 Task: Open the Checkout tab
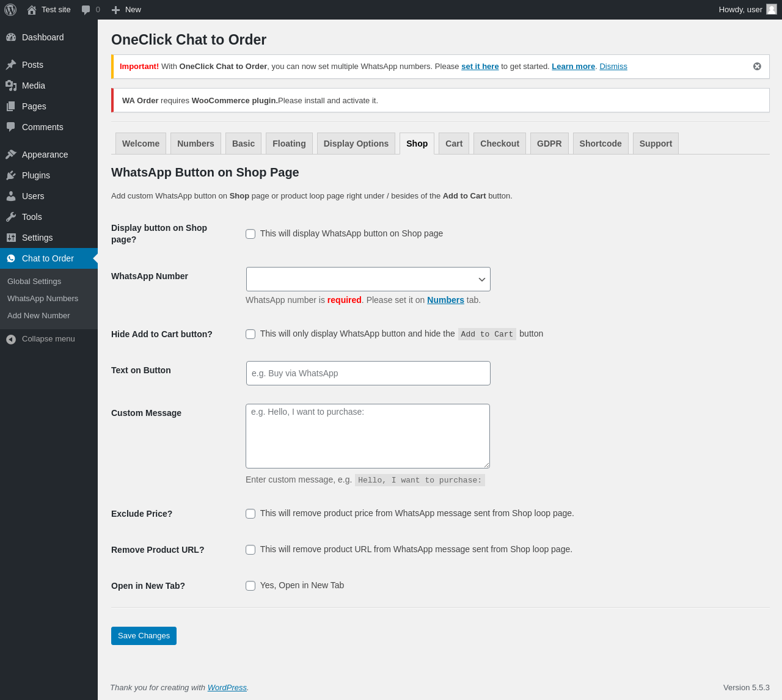pyautogui.click(x=500, y=144)
